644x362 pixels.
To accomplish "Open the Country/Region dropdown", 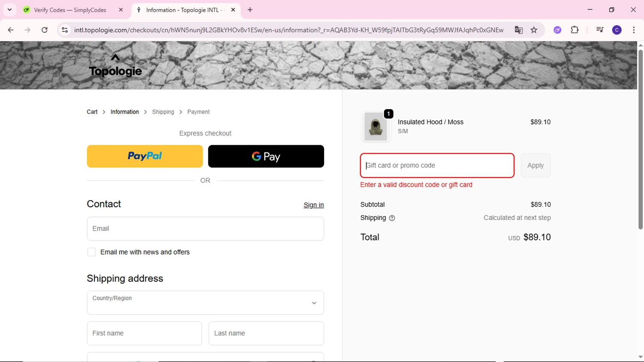I will click(x=205, y=303).
